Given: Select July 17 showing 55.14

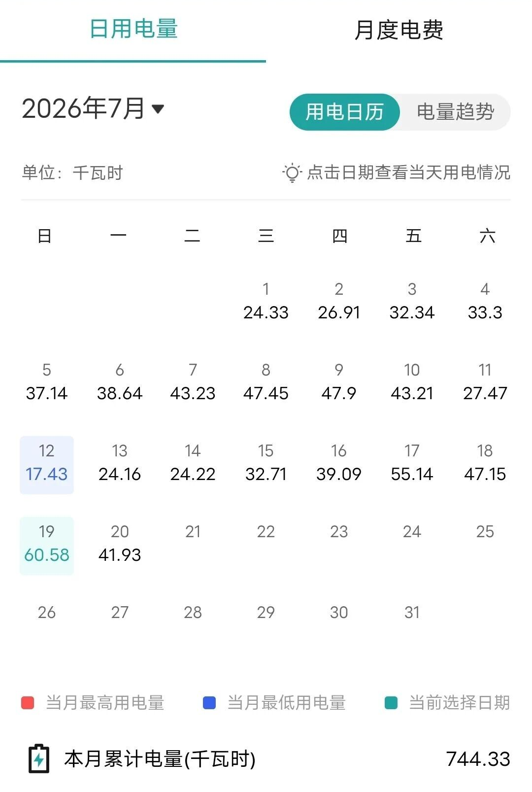Looking at the screenshot, I should 412,463.
